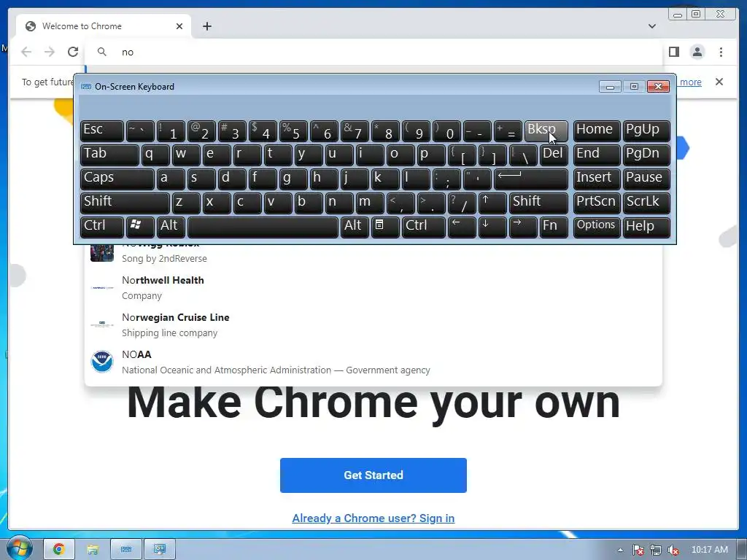Click the On-Screen Keyboard taskbar icon

[126, 550]
